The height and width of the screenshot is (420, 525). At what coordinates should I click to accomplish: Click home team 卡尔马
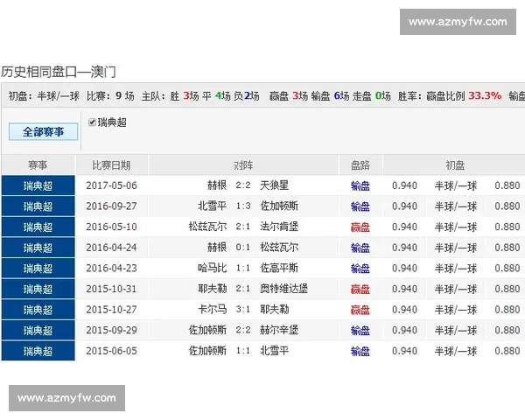pos(213,310)
